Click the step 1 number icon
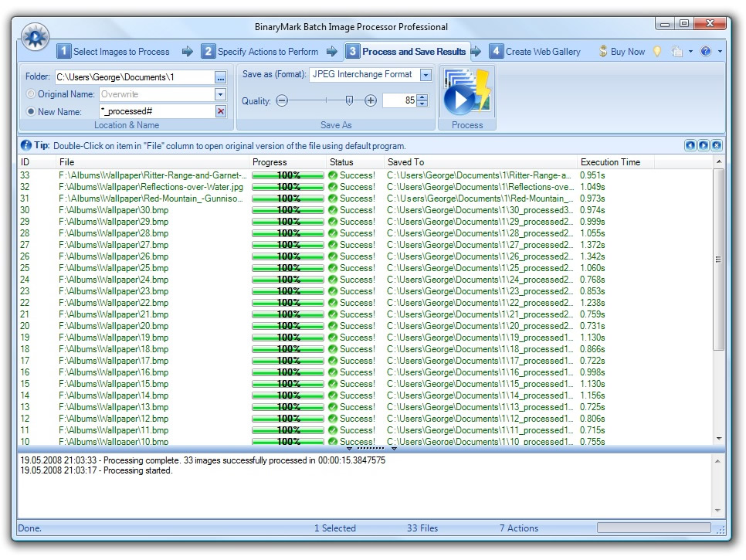The height and width of the screenshot is (560, 746). tap(64, 51)
